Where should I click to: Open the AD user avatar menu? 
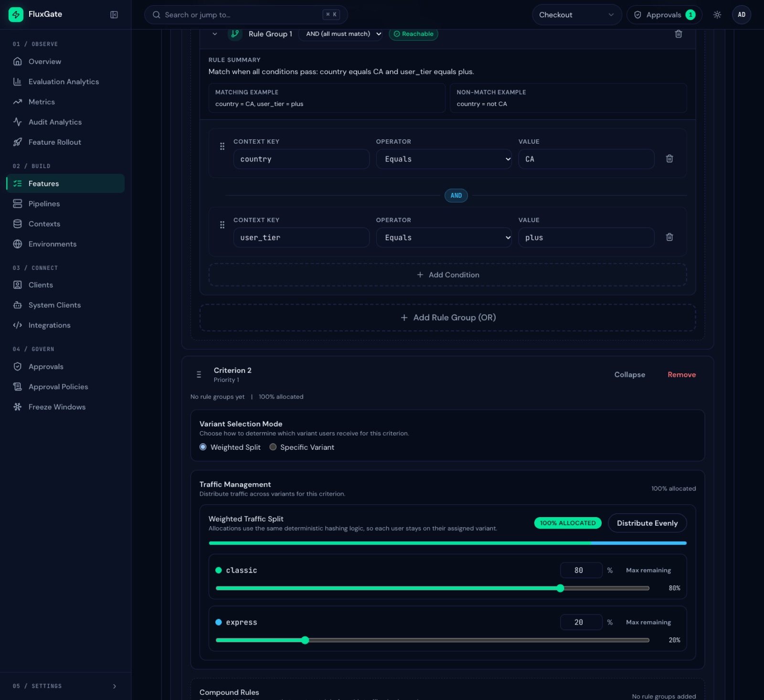click(742, 15)
